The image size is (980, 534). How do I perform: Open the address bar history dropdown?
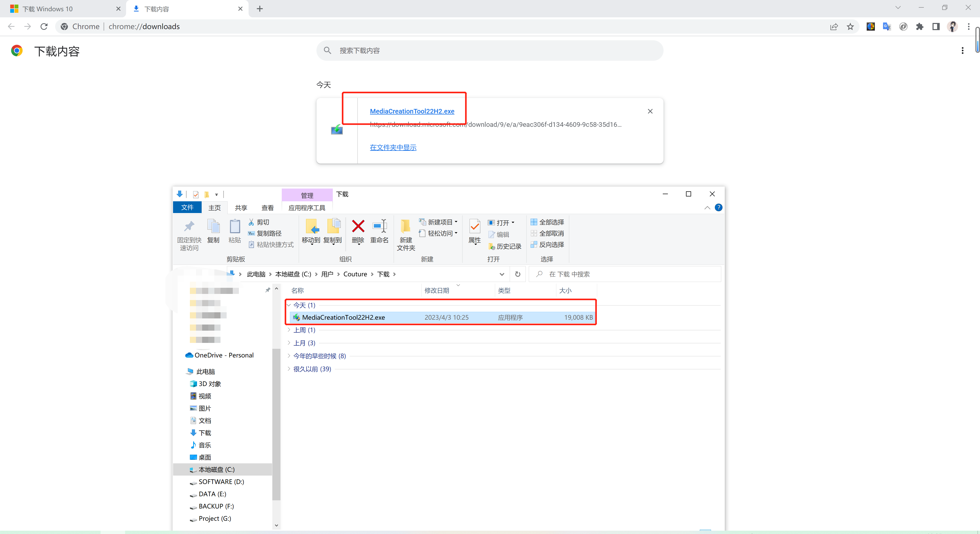coord(502,274)
